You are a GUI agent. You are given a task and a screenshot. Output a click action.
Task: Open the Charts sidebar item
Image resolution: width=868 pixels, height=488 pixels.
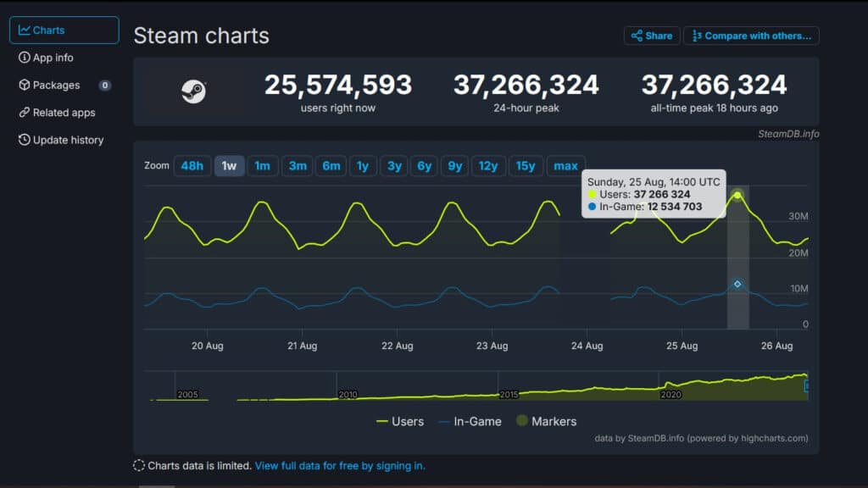click(64, 30)
